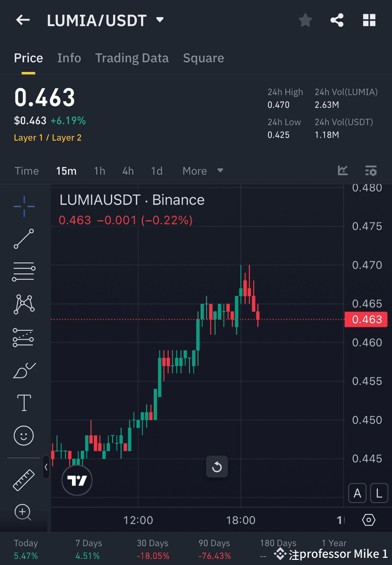This screenshot has width=392, height=565.
Task: Open the share options
Action: (337, 20)
